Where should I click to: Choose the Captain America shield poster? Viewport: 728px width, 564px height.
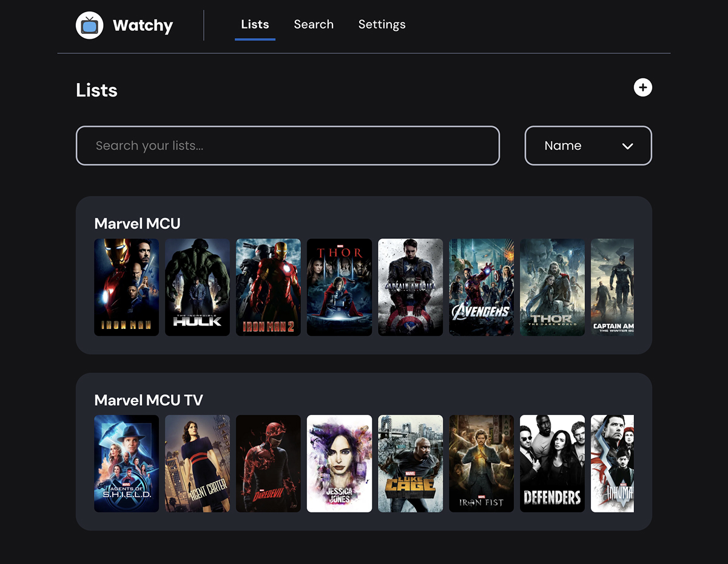[x=410, y=287]
